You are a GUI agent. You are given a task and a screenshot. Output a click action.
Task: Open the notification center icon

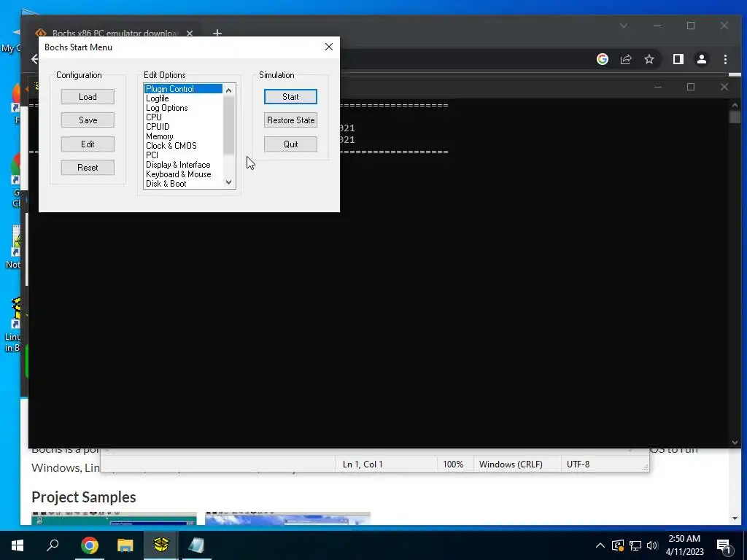click(x=724, y=546)
